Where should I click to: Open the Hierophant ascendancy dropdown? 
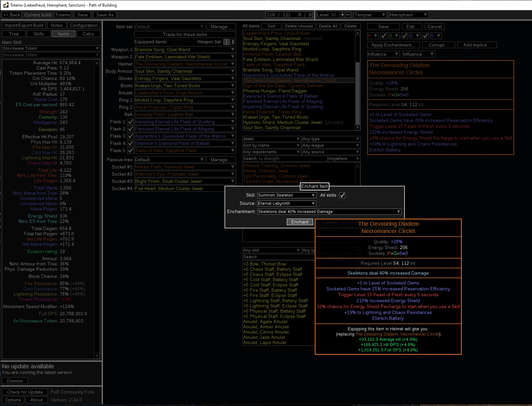tap(409, 15)
